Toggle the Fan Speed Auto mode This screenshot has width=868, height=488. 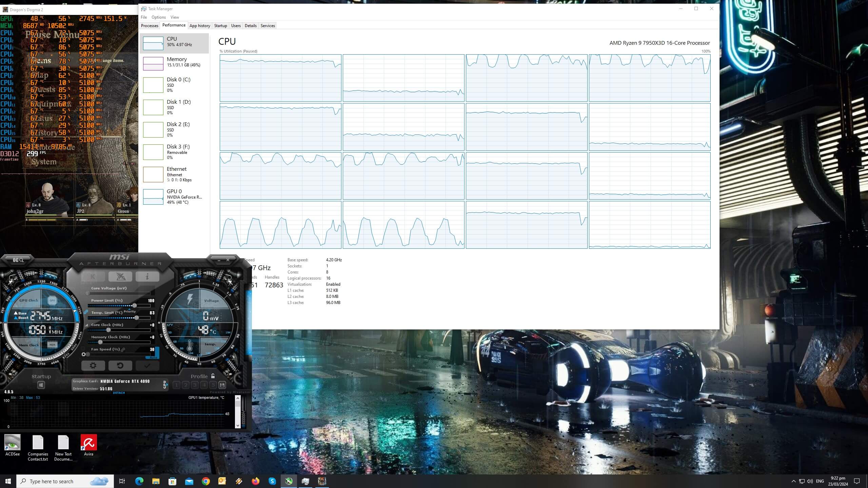[x=153, y=357]
